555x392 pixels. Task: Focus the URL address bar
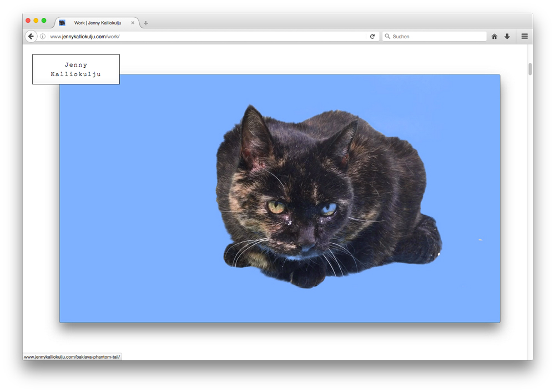(x=206, y=36)
